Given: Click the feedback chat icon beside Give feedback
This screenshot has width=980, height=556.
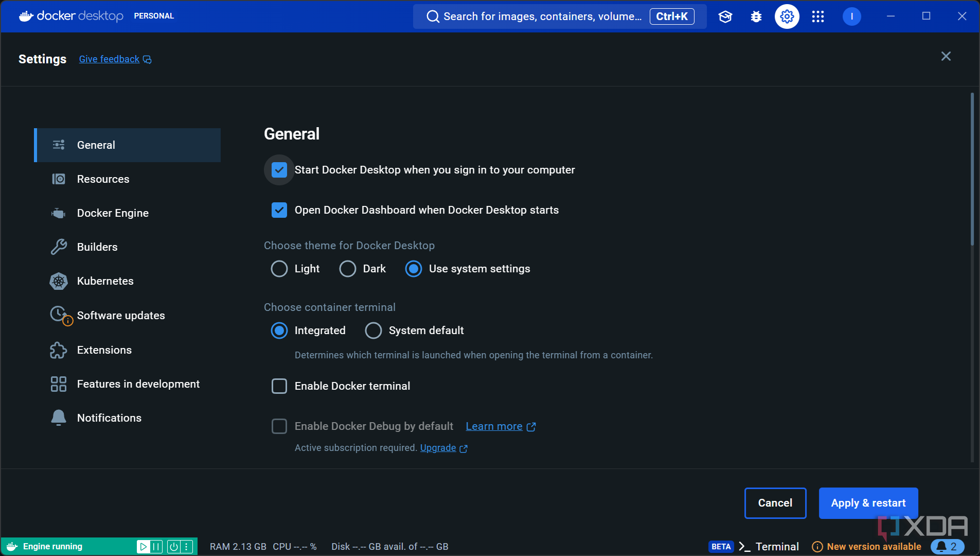Looking at the screenshot, I should pyautogui.click(x=147, y=60).
